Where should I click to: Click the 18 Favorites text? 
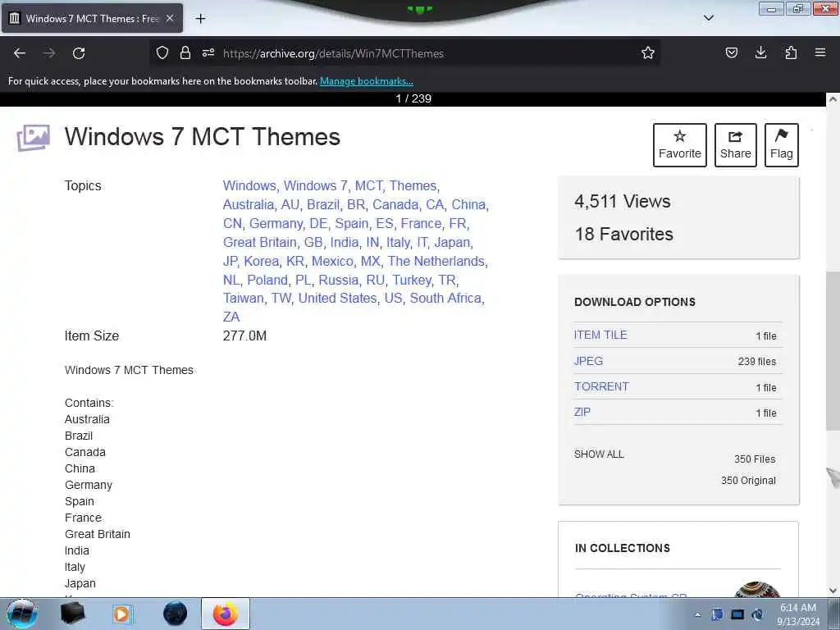pos(624,234)
